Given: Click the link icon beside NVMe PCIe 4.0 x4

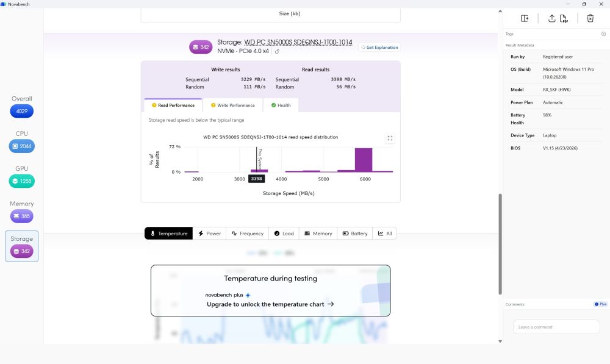Looking at the screenshot, I should pos(277,51).
